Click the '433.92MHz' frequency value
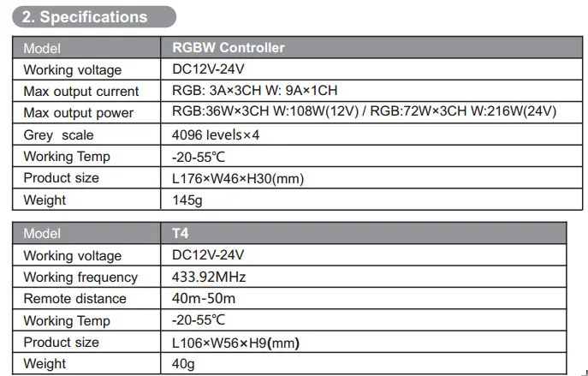The height and width of the screenshot is (376, 588). tap(211, 277)
